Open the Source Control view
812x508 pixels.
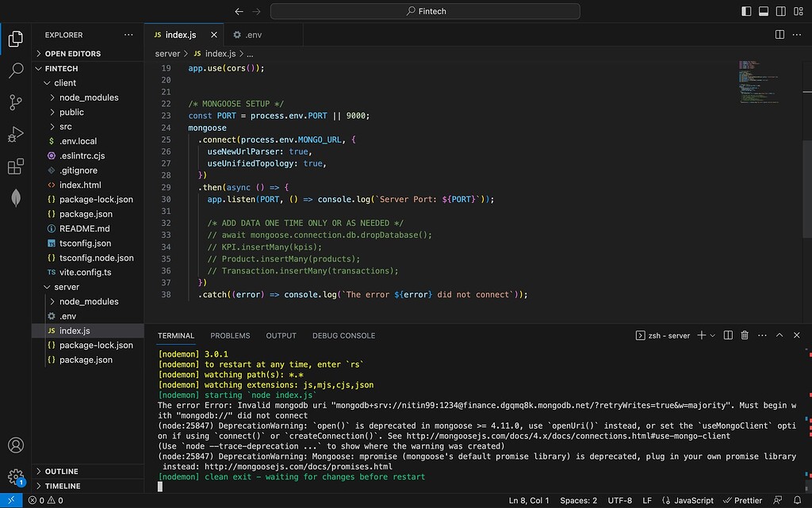16,102
